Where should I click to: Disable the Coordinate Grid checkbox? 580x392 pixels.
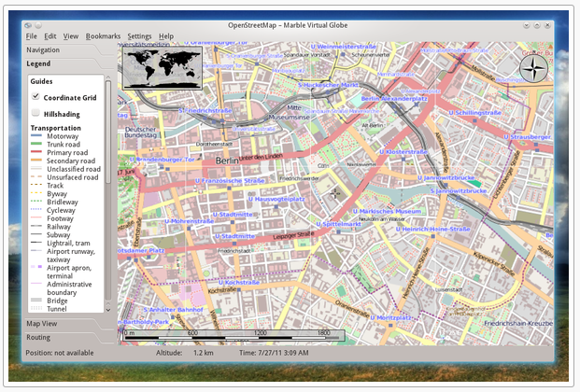(35, 96)
